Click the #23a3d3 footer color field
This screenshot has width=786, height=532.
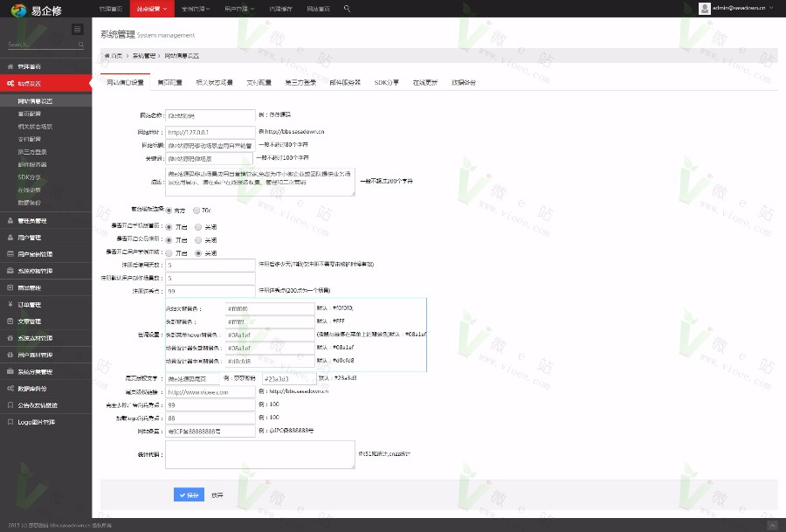289,379
